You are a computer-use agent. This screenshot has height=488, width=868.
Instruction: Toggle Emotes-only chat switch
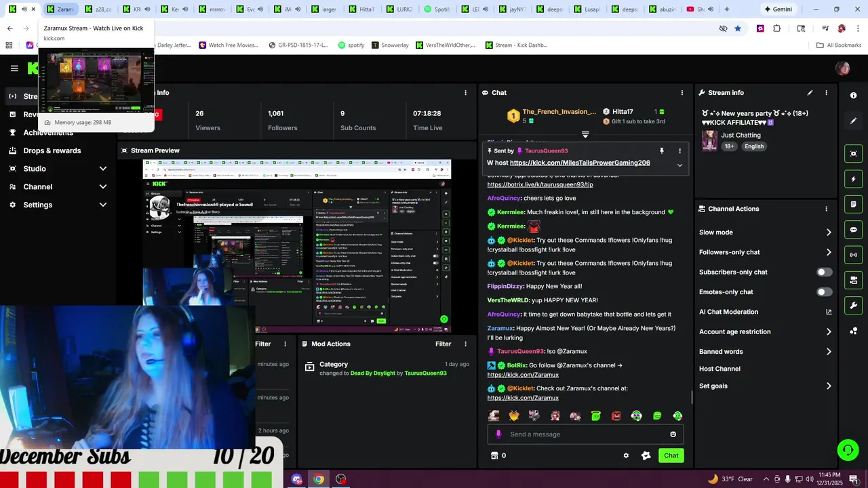click(824, 292)
